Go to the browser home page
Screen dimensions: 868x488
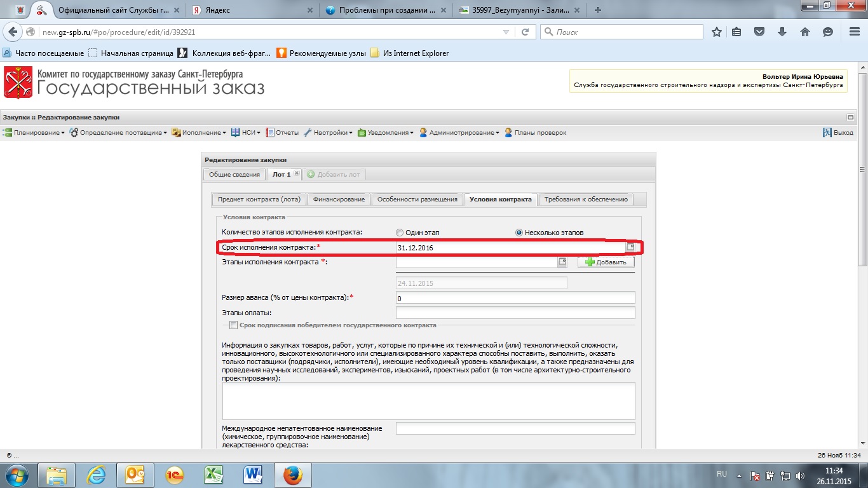805,32
